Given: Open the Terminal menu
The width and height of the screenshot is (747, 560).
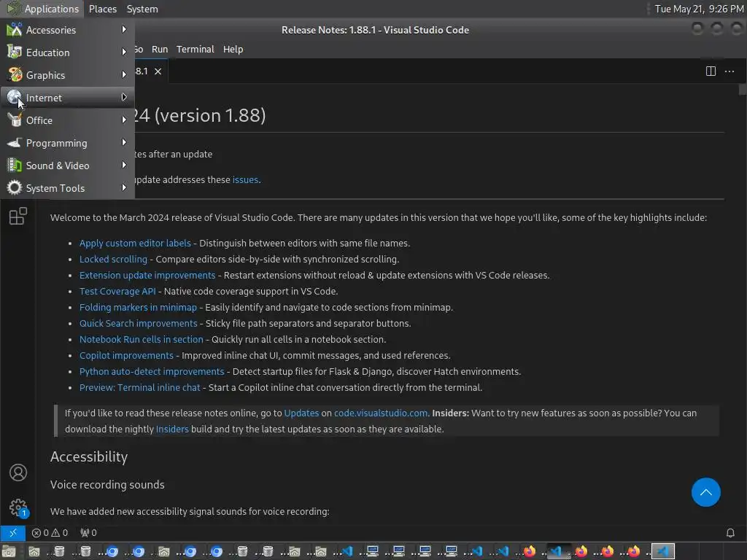Looking at the screenshot, I should tap(195, 49).
